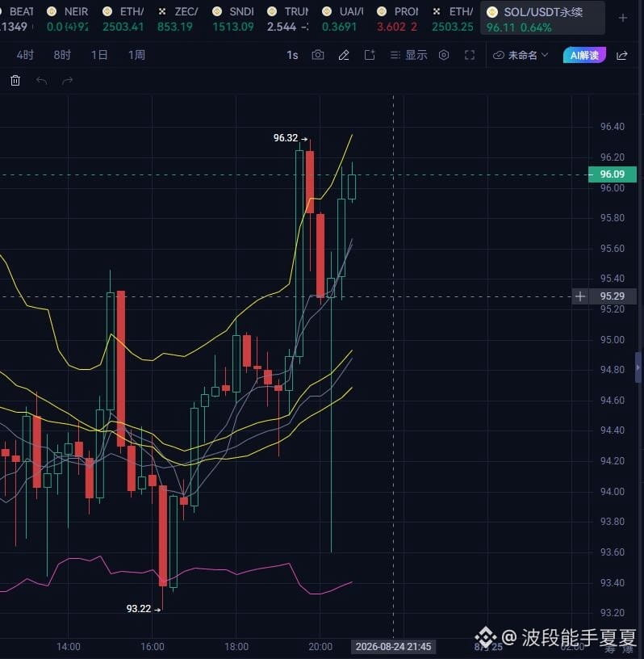
Task: Open the ZEC/ ticker tab
Action: click(x=178, y=19)
